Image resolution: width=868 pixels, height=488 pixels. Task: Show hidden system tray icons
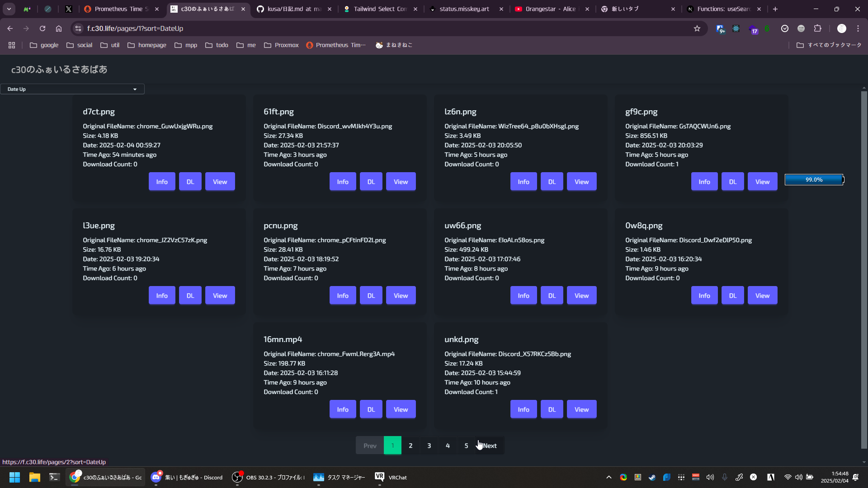point(609,477)
